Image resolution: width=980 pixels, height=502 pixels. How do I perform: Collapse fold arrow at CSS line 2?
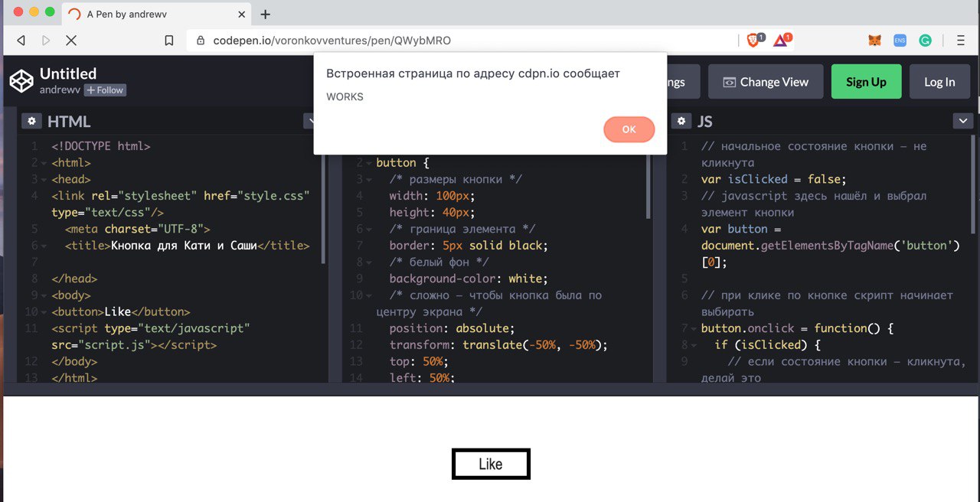pos(369,163)
